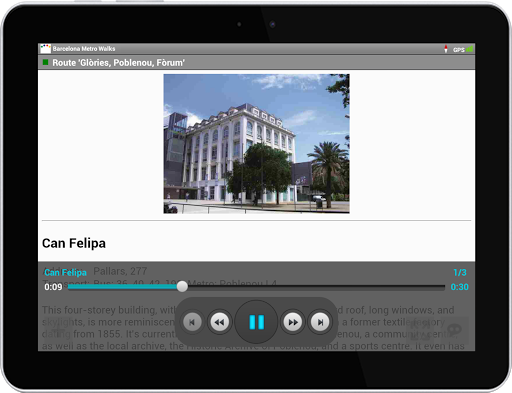Rewind the audio guide
The width and height of the screenshot is (512, 393).
click(219, 322)
